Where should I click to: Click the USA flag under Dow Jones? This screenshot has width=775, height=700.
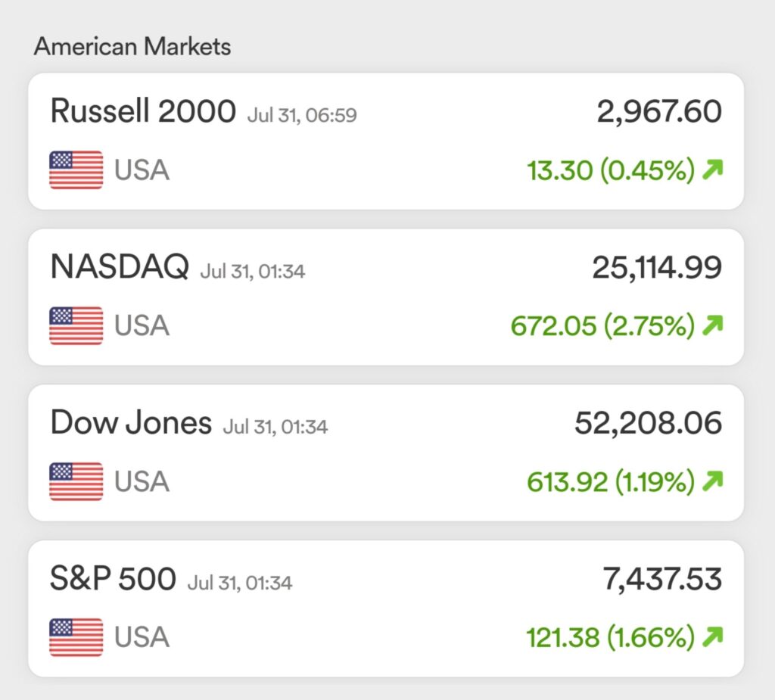(x=76, y=481)
